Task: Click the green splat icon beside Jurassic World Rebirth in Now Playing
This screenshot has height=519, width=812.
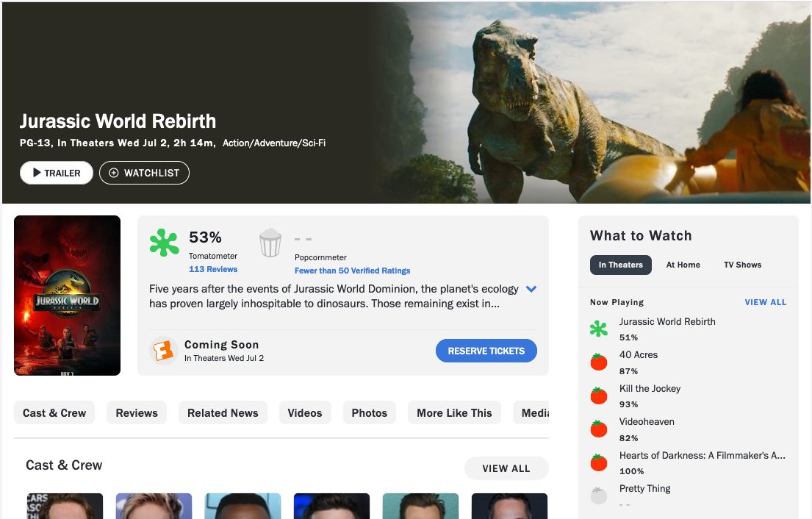Action: pos(599,329)
